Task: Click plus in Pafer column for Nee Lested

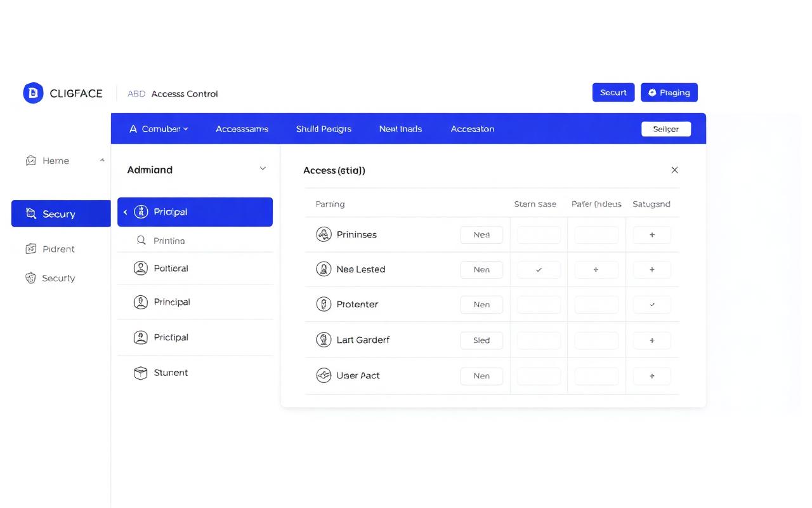Action: tap(596, 270)
